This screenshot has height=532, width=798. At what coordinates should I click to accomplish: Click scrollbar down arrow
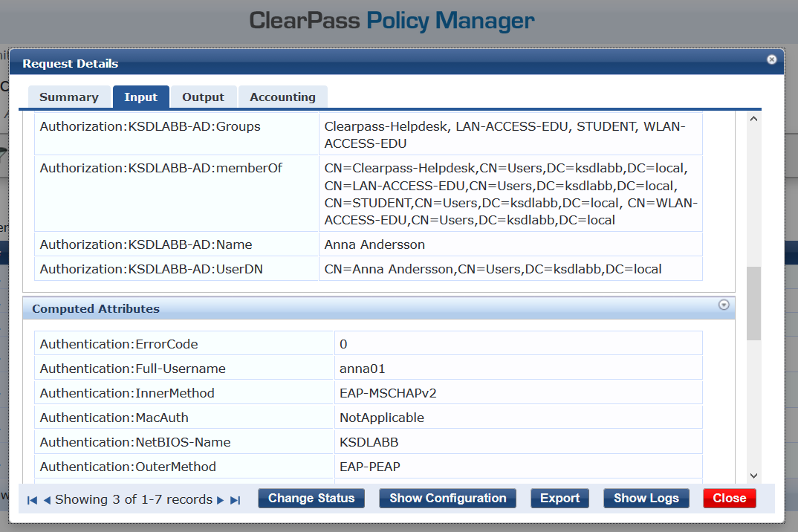(753, 476)
